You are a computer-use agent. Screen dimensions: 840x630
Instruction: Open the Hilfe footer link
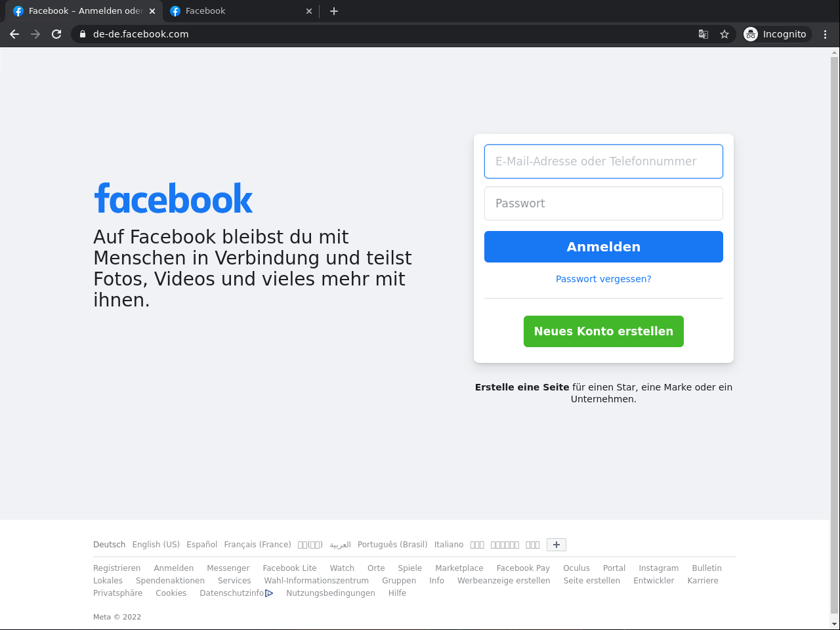click(x=397, y=593)
